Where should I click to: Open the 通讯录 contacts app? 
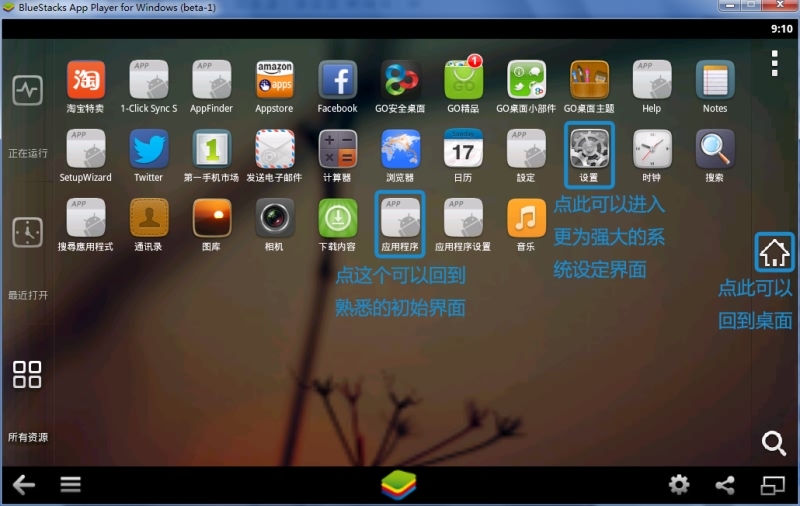[148, 218]
